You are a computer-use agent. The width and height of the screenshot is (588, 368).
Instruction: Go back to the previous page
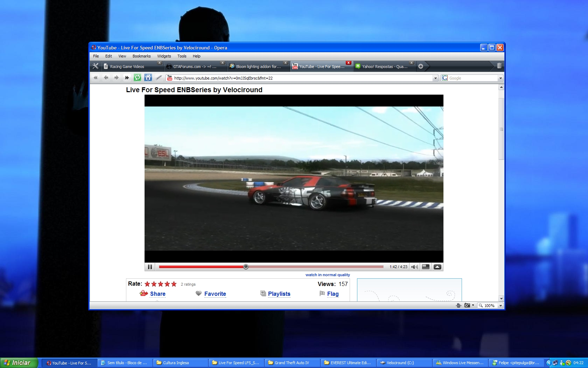coord(106,78)
